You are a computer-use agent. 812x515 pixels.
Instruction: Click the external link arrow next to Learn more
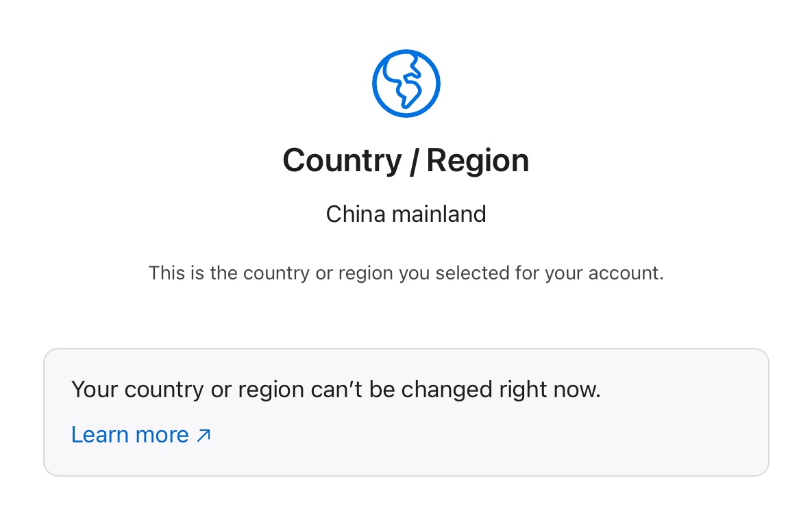tap(202, 434)
